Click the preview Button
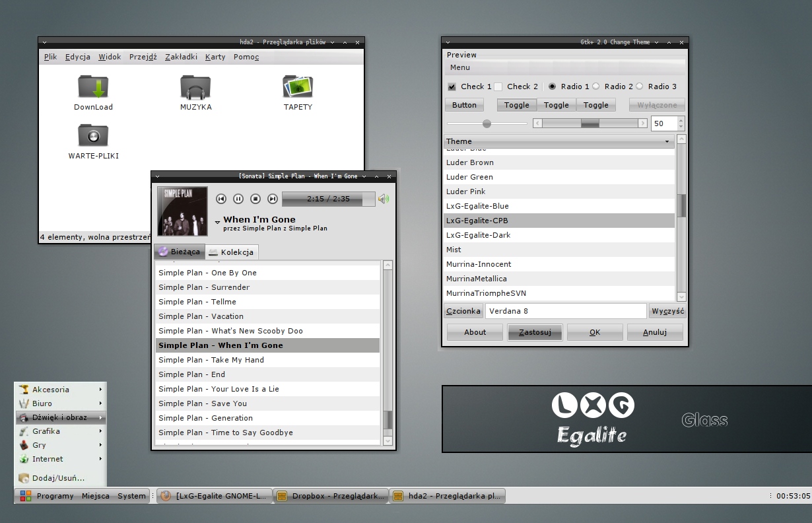The image size is (812, 523). point(464,105)
